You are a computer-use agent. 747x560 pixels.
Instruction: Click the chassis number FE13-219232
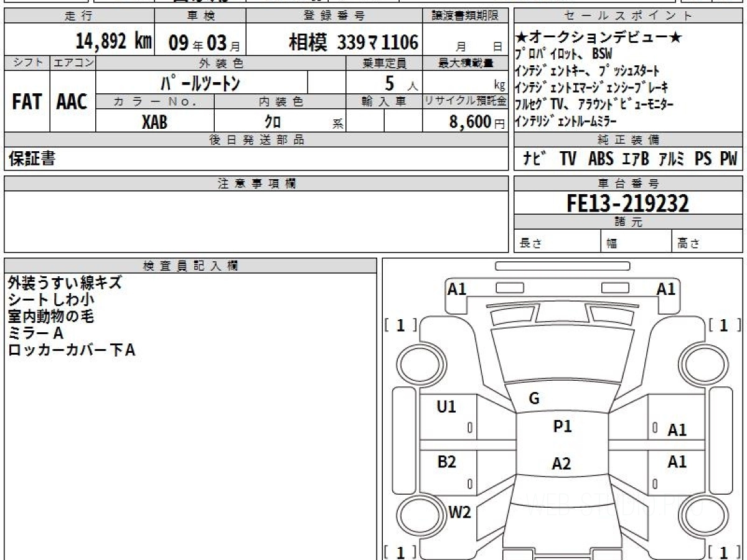tap(627, 203)
